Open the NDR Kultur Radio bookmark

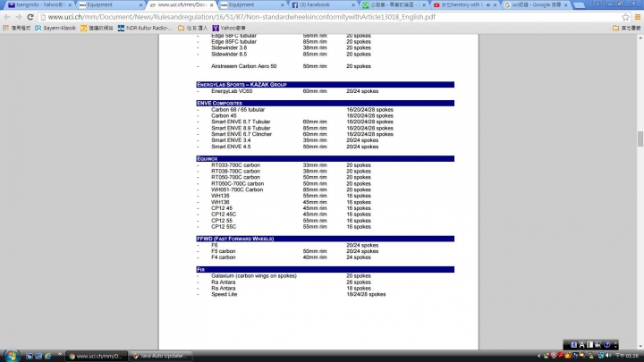click(145, 28)
